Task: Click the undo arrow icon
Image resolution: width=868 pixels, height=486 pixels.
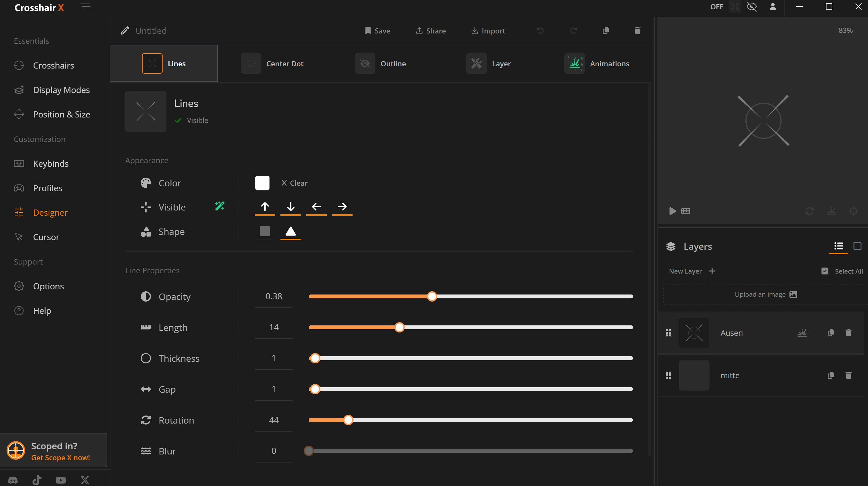Action: pyautogui.click(x=540, y=31)
